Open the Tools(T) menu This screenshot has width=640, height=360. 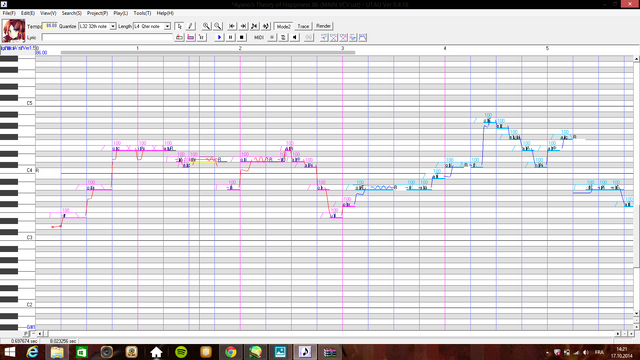click(142, 13)
